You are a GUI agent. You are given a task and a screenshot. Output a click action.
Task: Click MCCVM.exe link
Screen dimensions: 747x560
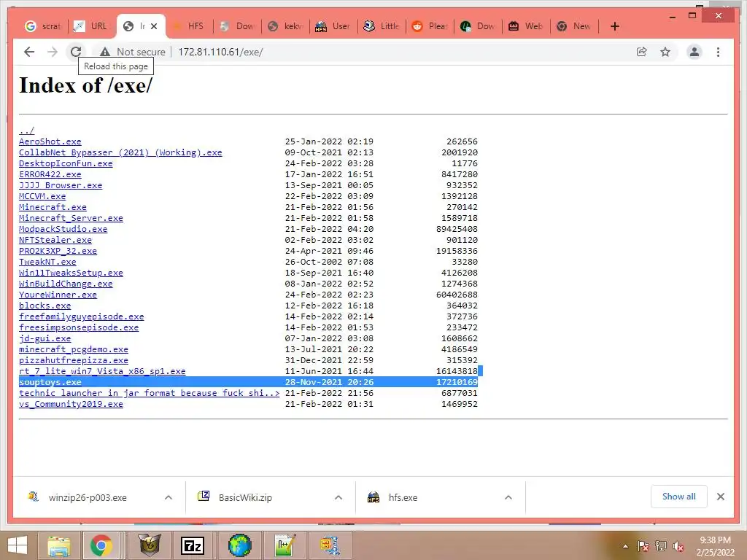pyautogui.click(x=42, y=196)
